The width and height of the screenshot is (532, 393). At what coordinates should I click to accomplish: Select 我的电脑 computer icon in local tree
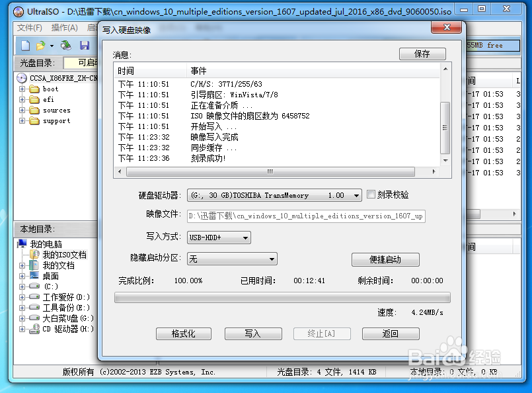(x=22, y=243)
